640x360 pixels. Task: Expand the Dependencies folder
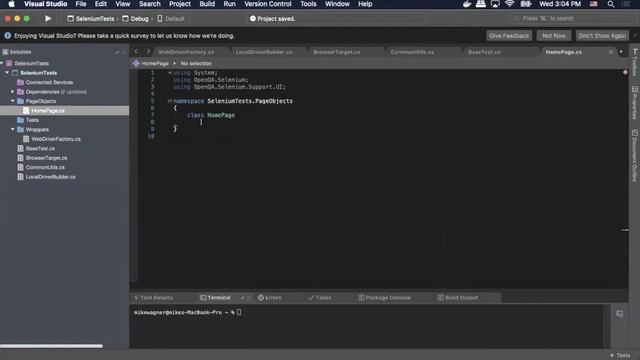[13, 92]
